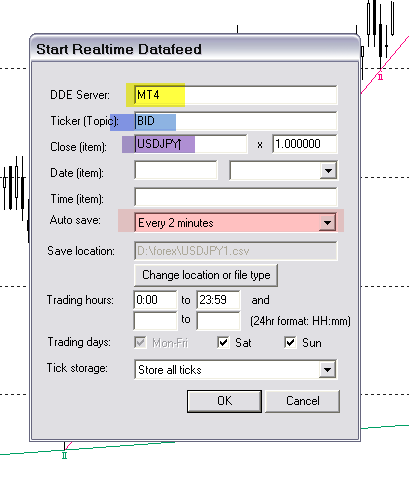The width and height of the screenshot is (409, 483).
Task: Click the multiplier field showing 1.000000
Action: pos(305,144)
